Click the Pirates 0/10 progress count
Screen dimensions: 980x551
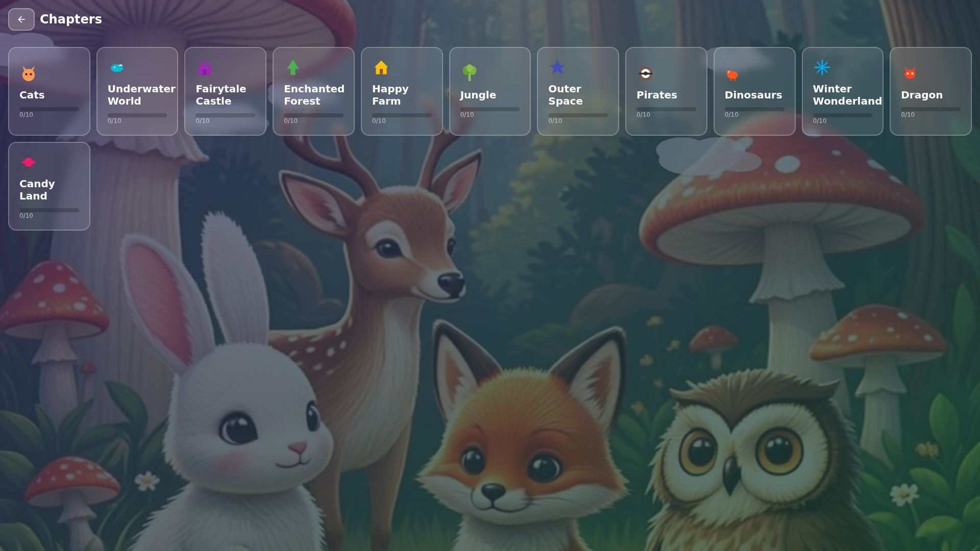(x=643, y=115)
